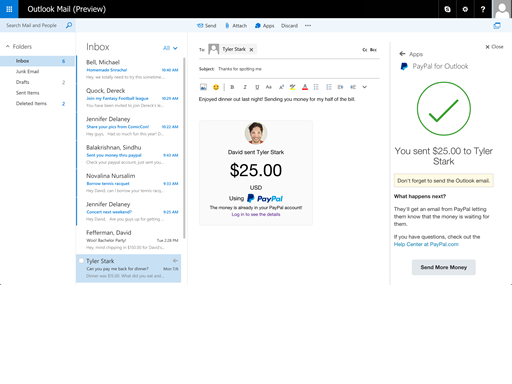Remove Tyler Stark from recipients
This screenshot has height=384, width=512.
coord(251,50)
